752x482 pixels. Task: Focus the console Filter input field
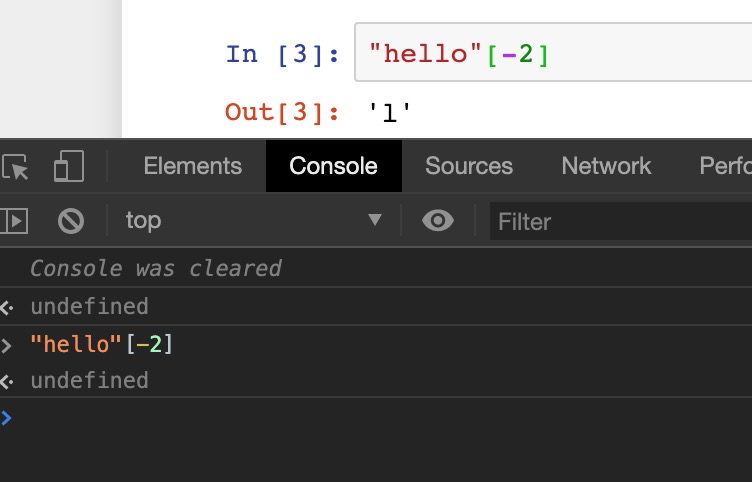pos(620,221)
